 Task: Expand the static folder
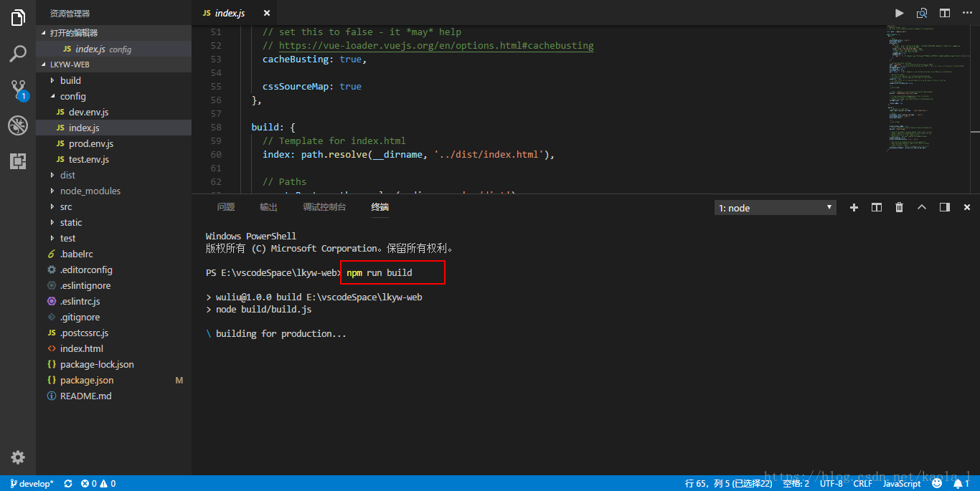(113, 222)
